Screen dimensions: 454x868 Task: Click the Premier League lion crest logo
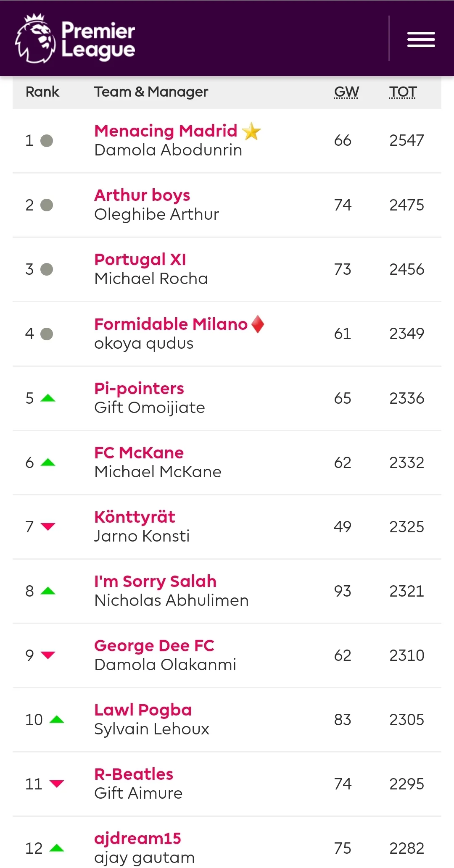36,38
